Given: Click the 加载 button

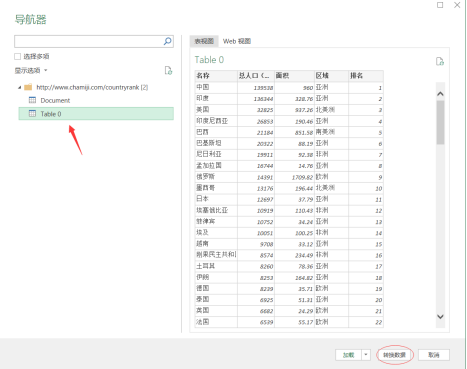Looking at the screenshot, I should (x=348, y=355).
